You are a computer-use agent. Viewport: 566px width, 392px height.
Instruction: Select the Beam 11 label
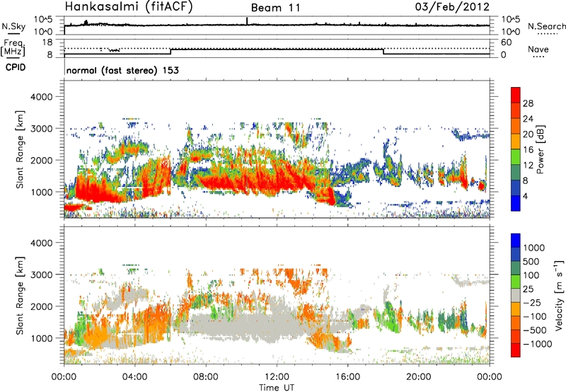276,8
